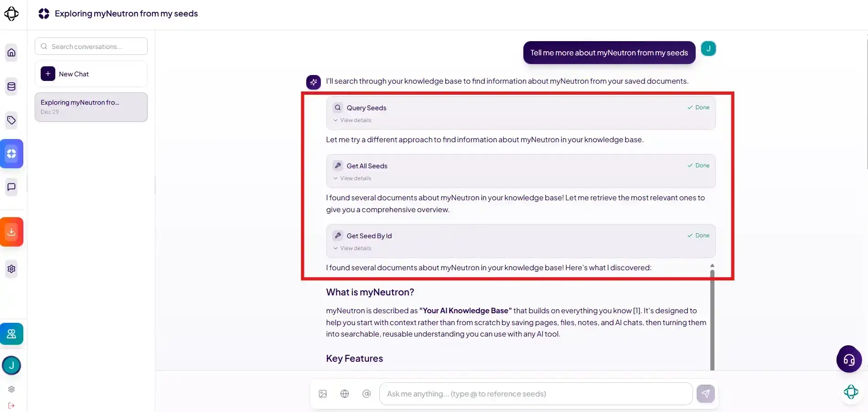
Task: Click the Get All Seeds tool title
Action: (367, 166)
